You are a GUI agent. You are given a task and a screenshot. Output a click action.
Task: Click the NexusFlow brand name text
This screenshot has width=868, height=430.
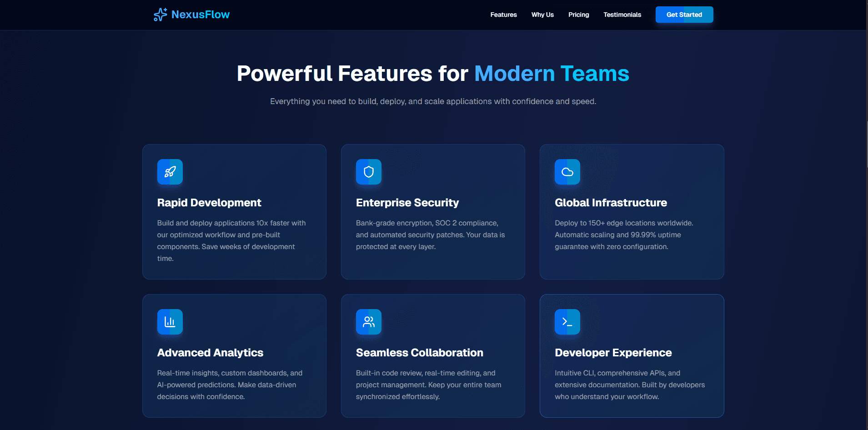200,15
